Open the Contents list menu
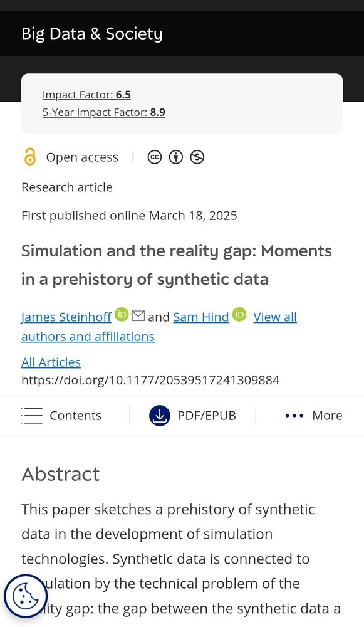Image resolution: width=364 pixels, height=627 pixels. click(x=61, y=416)
